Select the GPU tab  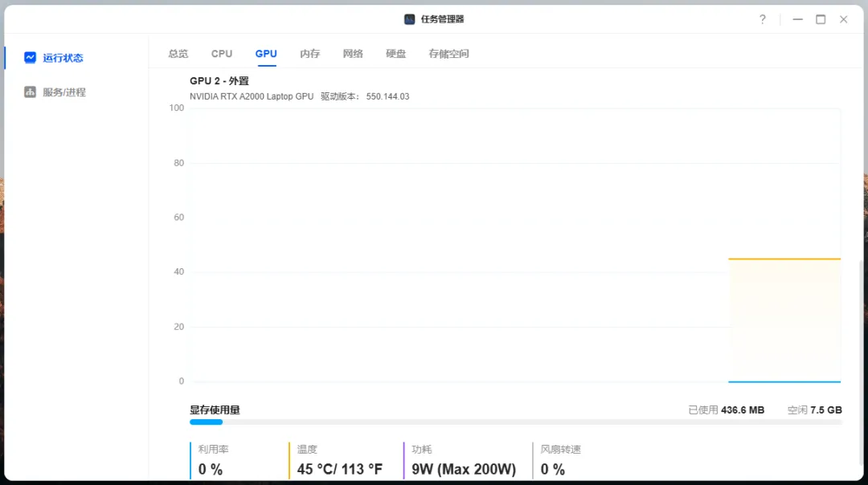pyautogui.click(x=266, y=54)
